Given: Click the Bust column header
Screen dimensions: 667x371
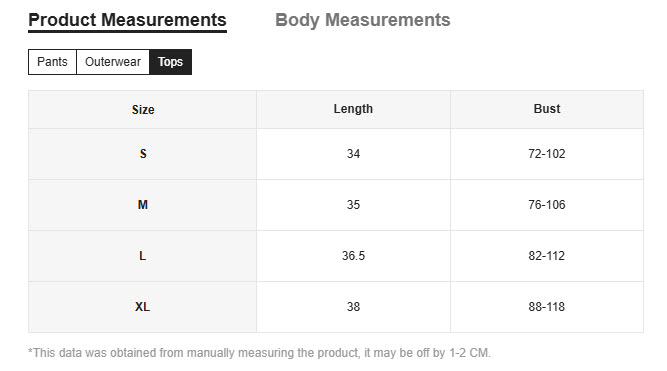Looking at the screenshot, I should coord(547,109).
